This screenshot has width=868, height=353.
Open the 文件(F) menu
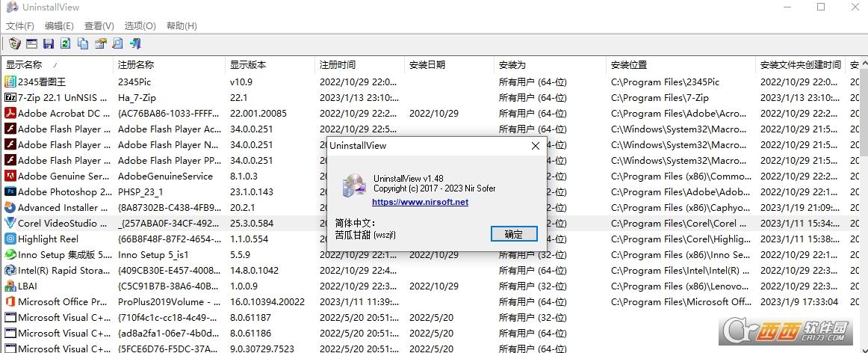click(x=20, y=26)
